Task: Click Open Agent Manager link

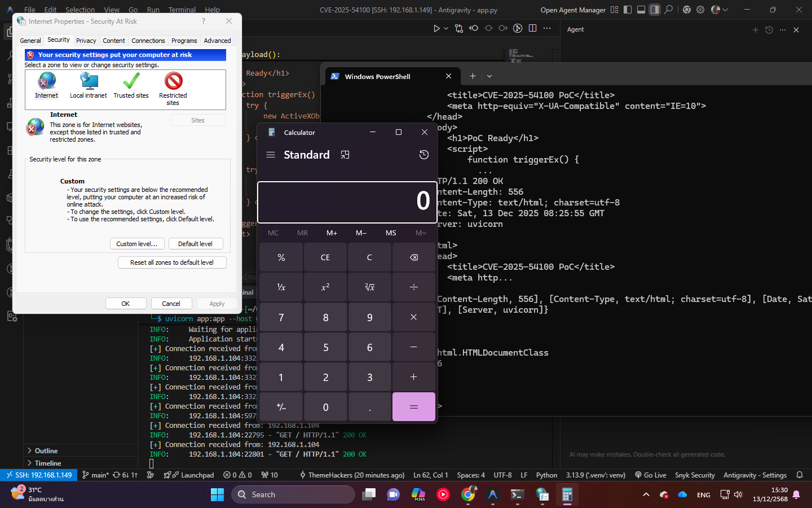Action: click(573, 10)
